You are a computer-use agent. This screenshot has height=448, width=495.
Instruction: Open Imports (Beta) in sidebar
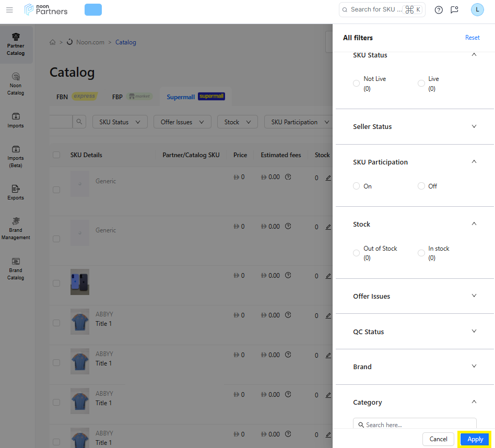[16, 157]
